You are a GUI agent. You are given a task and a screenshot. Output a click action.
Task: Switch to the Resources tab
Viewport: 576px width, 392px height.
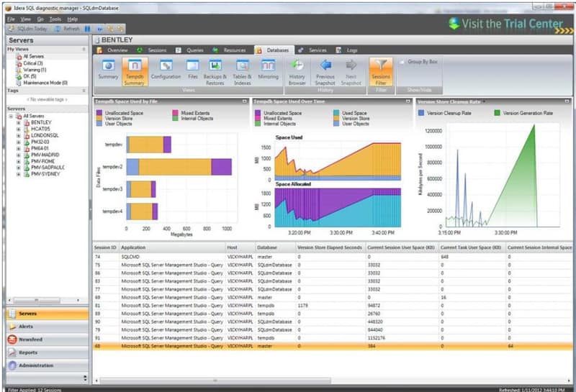point(230,50)
